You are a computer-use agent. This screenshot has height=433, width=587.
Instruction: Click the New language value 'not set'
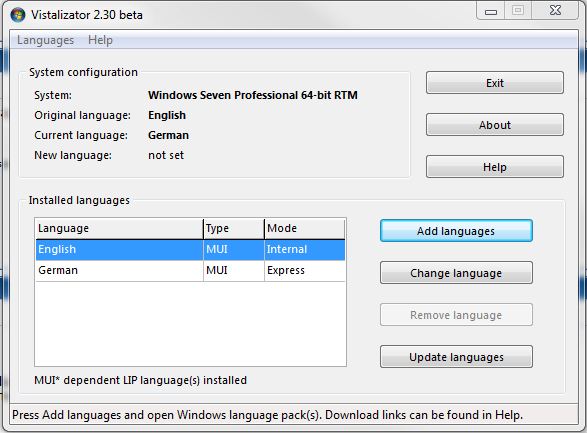[166, 155]
